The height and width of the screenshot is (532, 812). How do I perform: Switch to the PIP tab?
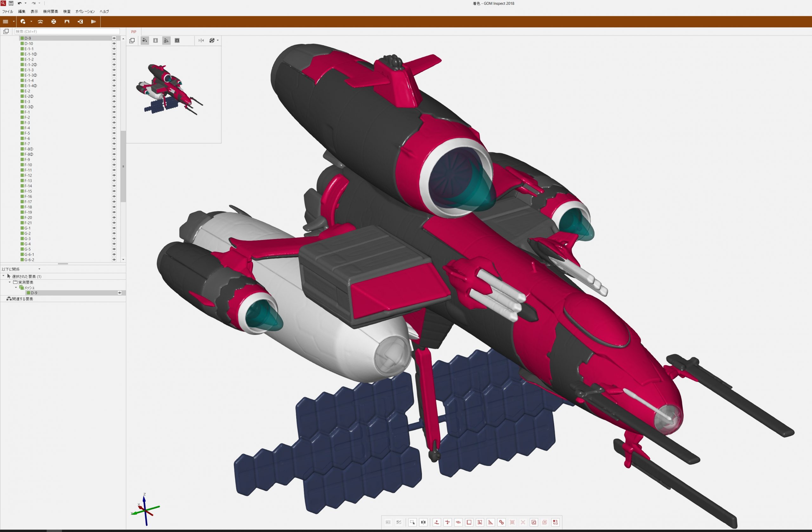point(134,32)
